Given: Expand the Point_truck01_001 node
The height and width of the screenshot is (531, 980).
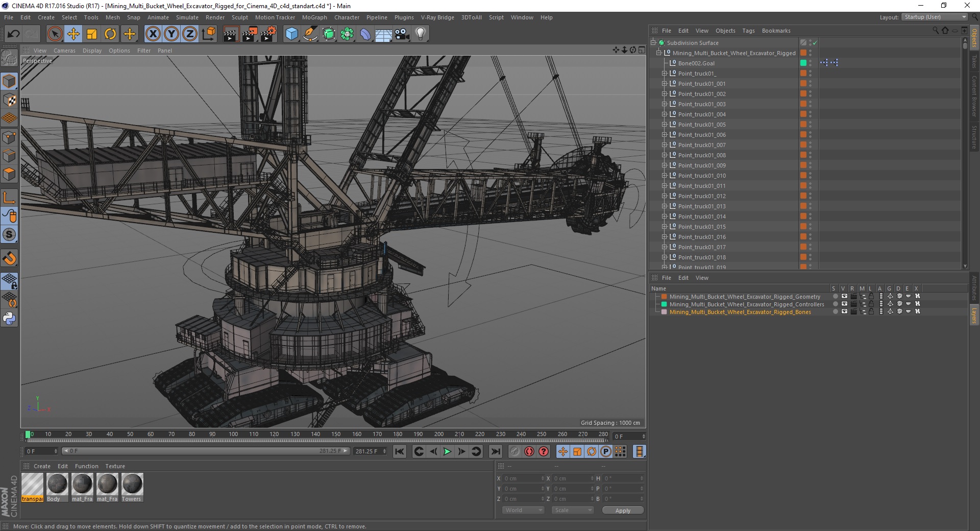Looking at the screenshot, I should (x=665, y=84).
